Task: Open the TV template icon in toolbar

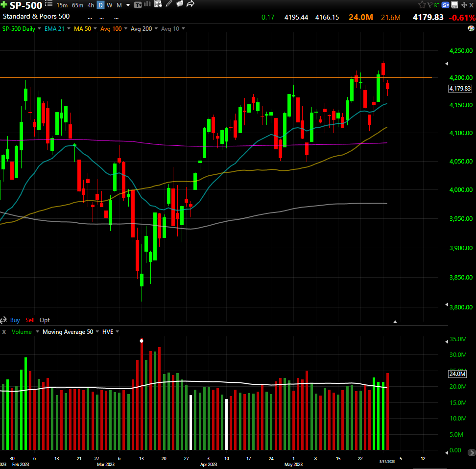Action: click(x=138, y=5)
